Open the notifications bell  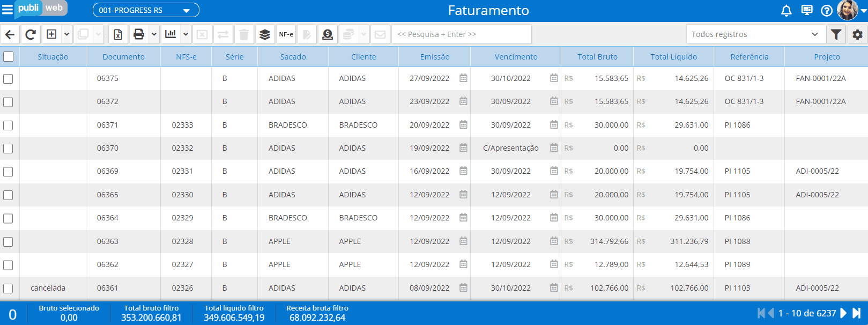click(x=787, y=10)
